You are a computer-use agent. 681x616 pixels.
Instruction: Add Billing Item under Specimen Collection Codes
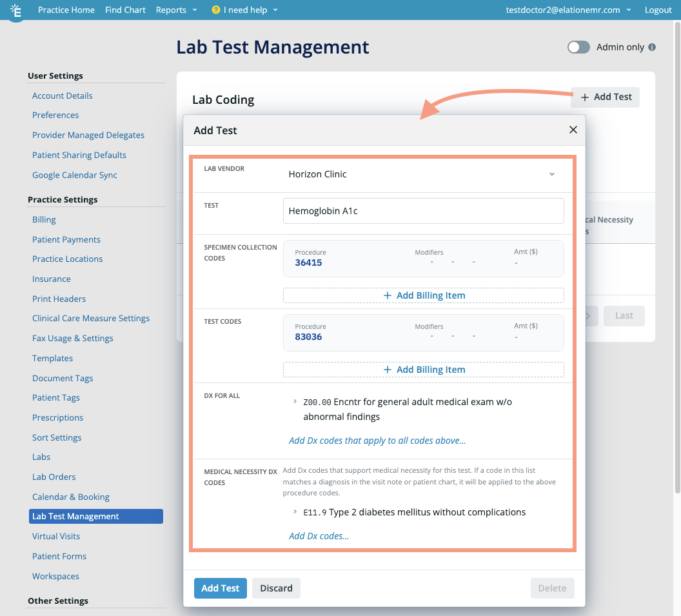[424, 295]
